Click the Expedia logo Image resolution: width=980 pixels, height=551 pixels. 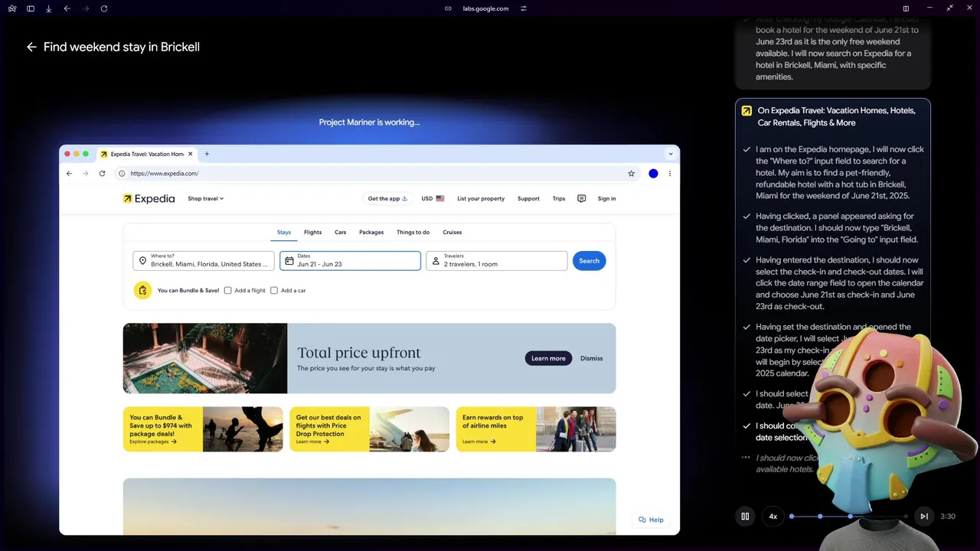tap(149, 198)
